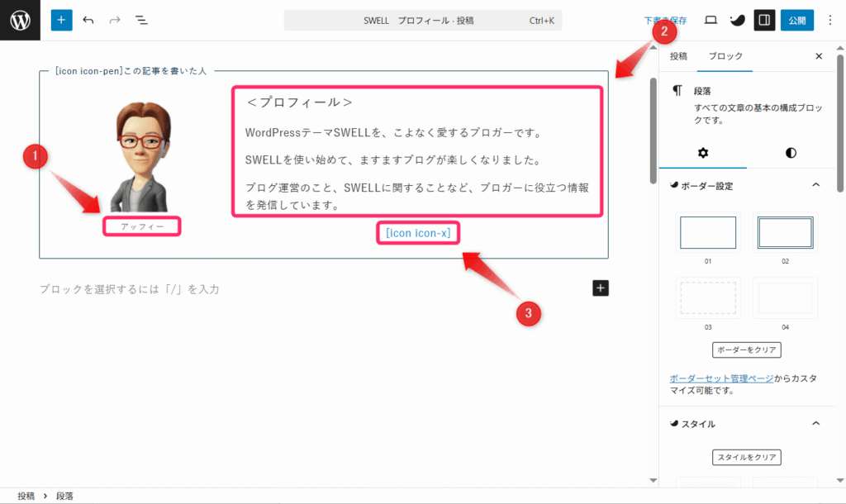This screenshot has height=504, width=846.
Task: Click the ボーダーをクリア button
Action: click(747, 349)
